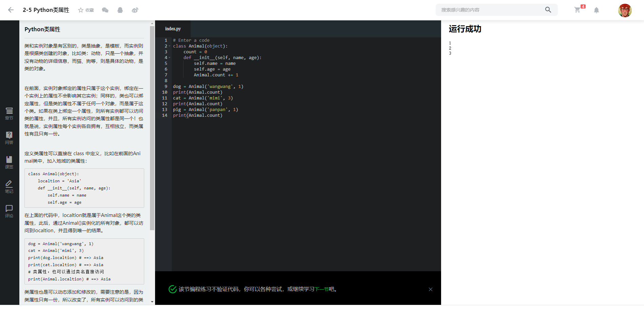Click line number 8 in the gutter

click(166, 81)
